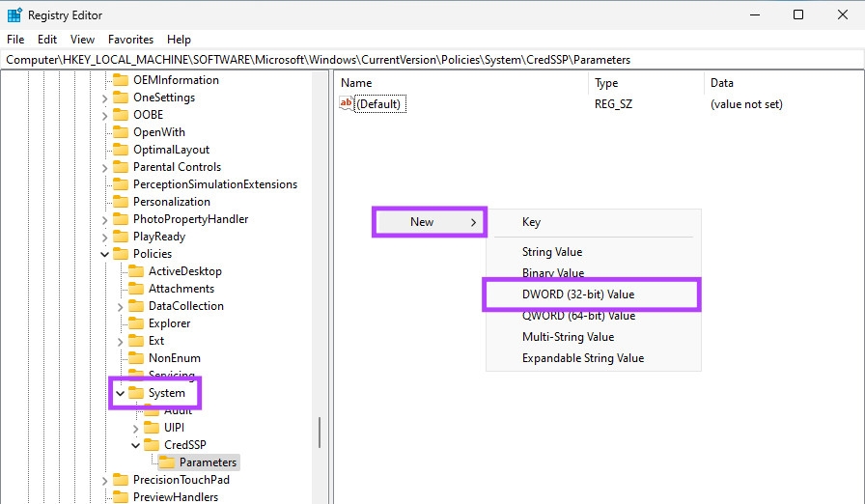Open the New context submenu
865x504 pixels.
tap(430, 222)
